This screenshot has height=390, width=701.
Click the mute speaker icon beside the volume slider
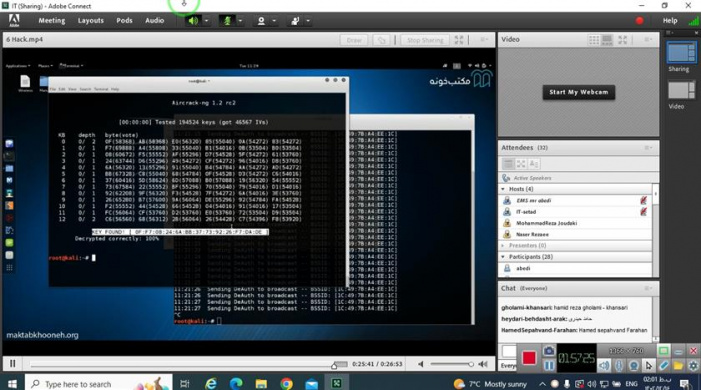[420, 365]
